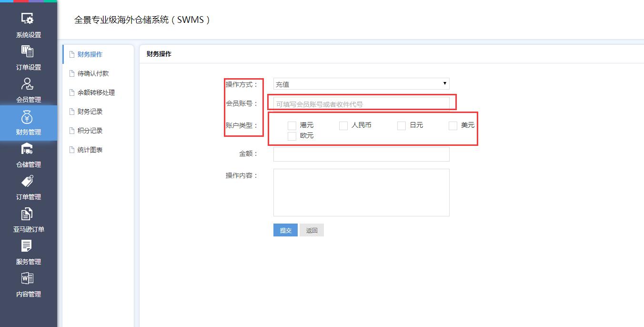
Task: Click the 返回 button to go back
Action: 311,230
